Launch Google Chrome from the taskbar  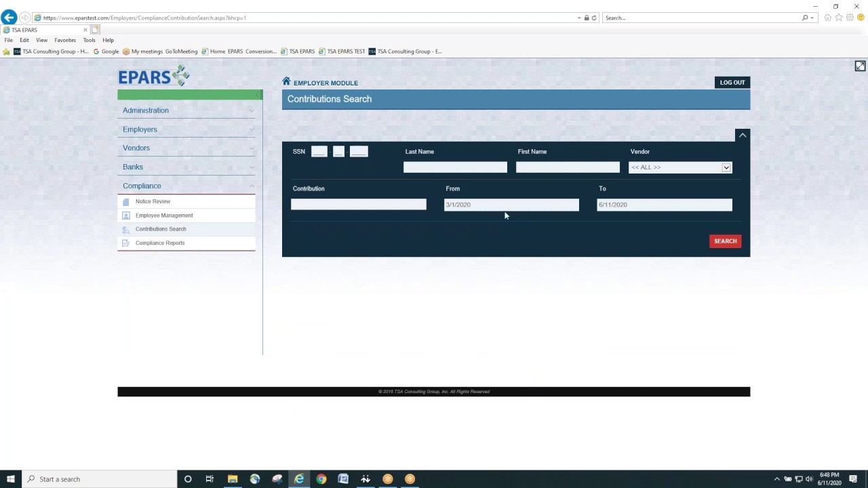[321, 479]
